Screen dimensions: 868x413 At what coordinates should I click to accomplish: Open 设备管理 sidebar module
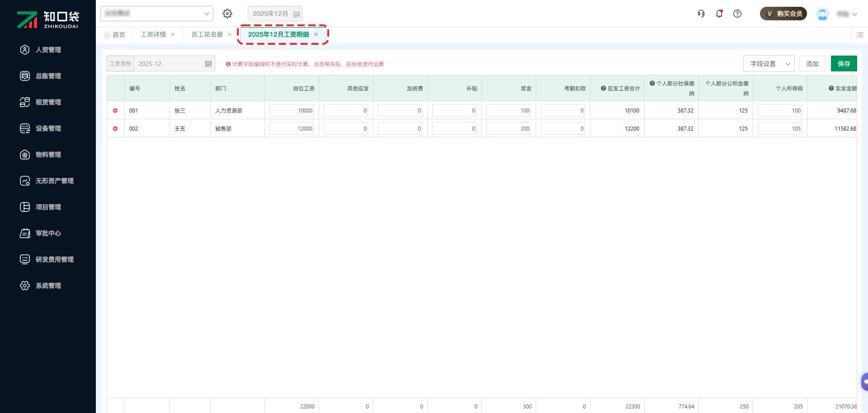48,128
